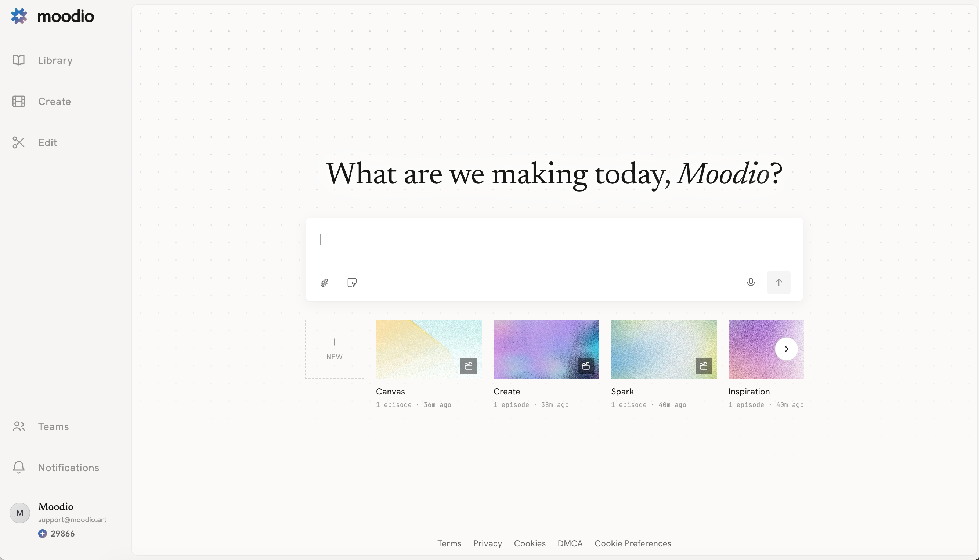The height and width of the screenshot is (560, 979).
Task: Click the Moodio account name
Action: coord(55,506)
